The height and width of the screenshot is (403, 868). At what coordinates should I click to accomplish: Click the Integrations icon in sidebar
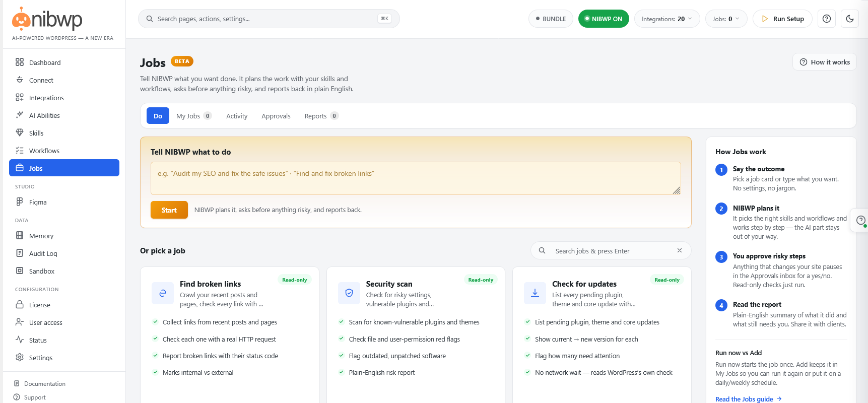point(20,97)
